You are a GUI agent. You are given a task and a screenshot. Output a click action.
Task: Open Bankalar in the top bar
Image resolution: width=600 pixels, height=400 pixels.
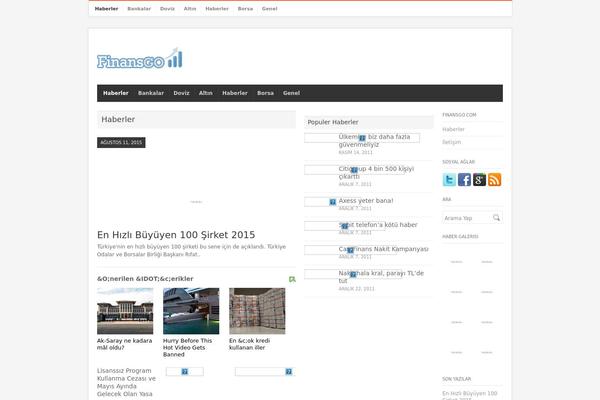point(139,8)
